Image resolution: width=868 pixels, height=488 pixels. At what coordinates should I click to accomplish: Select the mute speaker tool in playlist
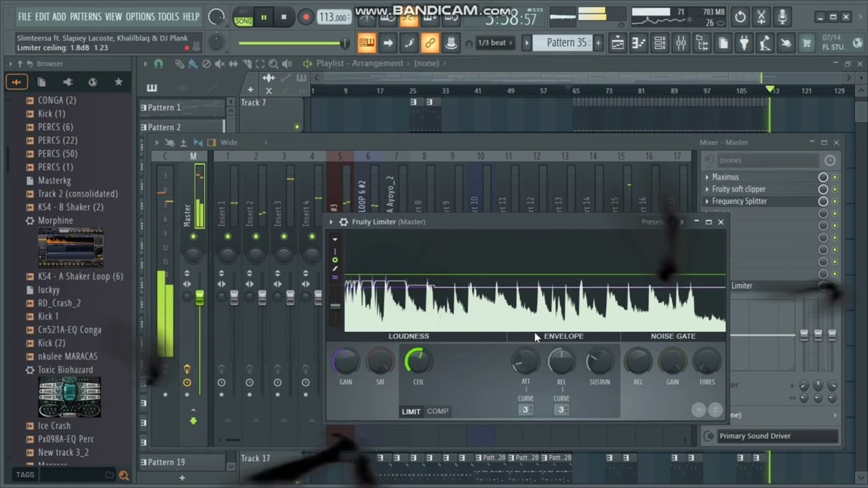pyautogui.click(x=220, y=64)
